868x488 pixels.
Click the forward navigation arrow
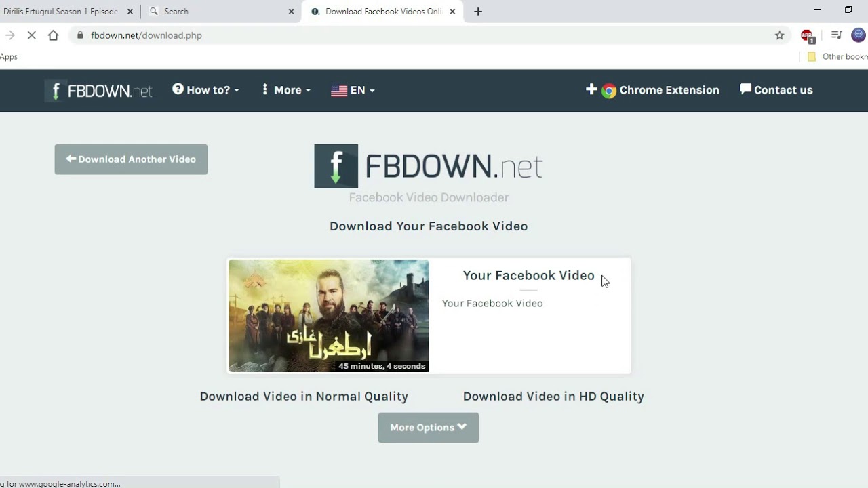pos(9,35)
